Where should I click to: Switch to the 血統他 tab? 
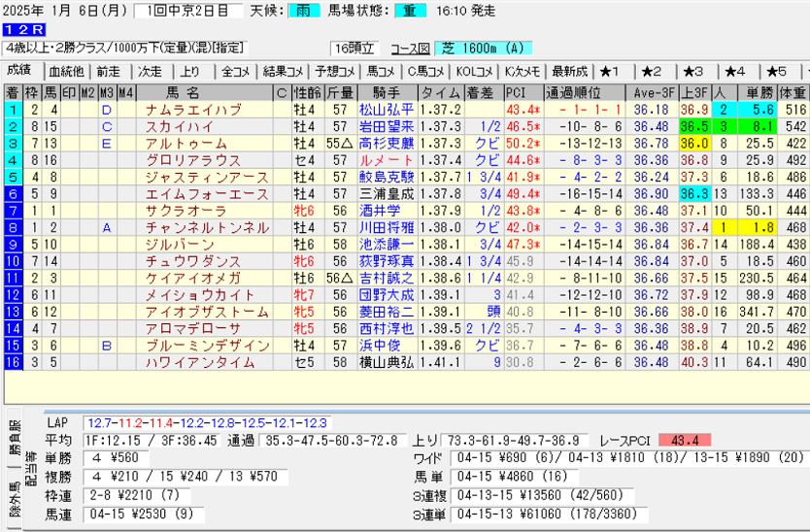coord(66,72)
